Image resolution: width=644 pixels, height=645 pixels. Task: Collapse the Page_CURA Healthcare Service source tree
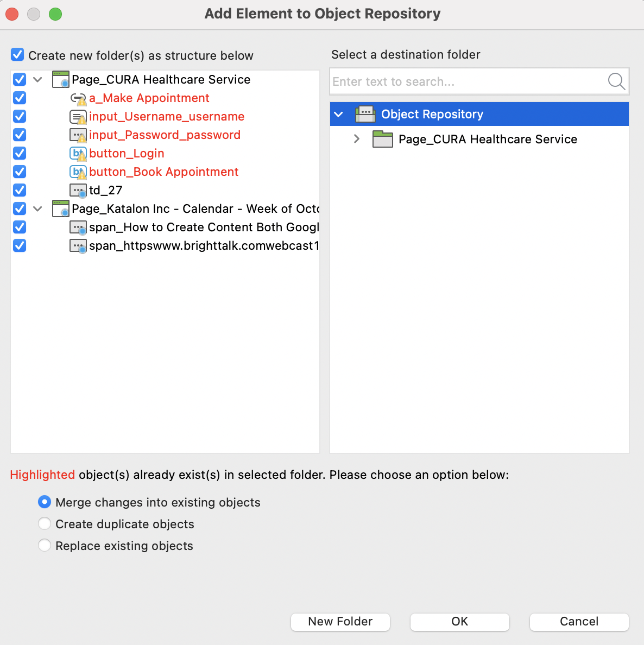(x=37, y=80)
